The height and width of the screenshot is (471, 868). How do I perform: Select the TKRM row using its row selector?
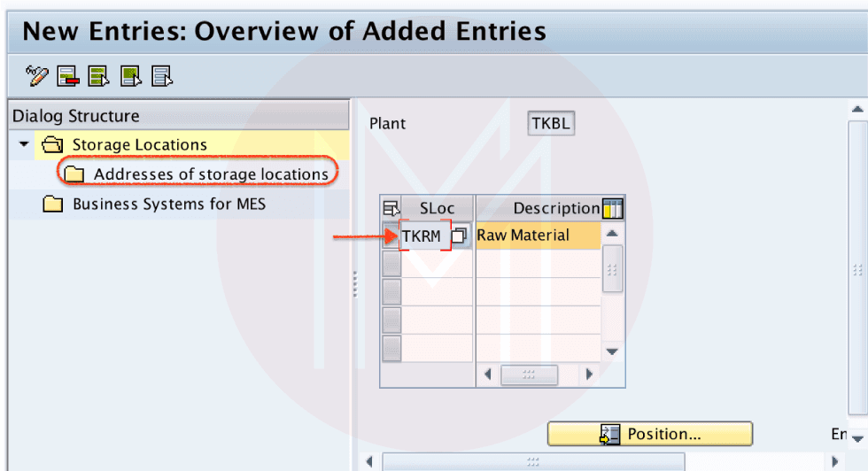click(391, 236)
